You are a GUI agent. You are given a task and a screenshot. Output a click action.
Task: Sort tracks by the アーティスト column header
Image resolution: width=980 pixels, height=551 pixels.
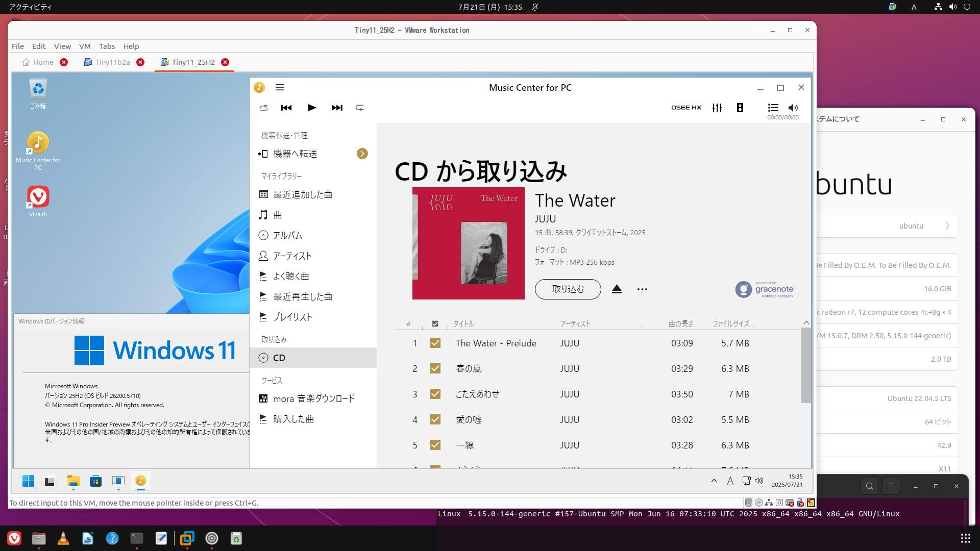click(575, 323)
